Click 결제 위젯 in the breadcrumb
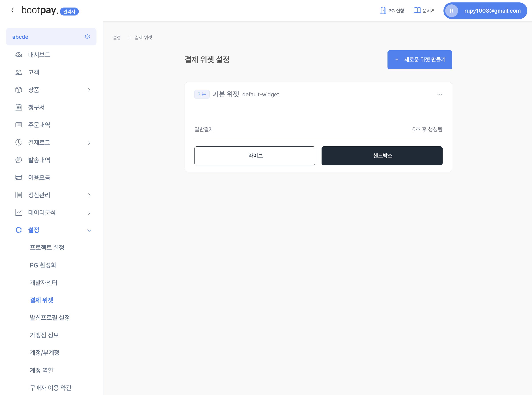The height and width of the screenshot is (395, 532). [143, 38]
